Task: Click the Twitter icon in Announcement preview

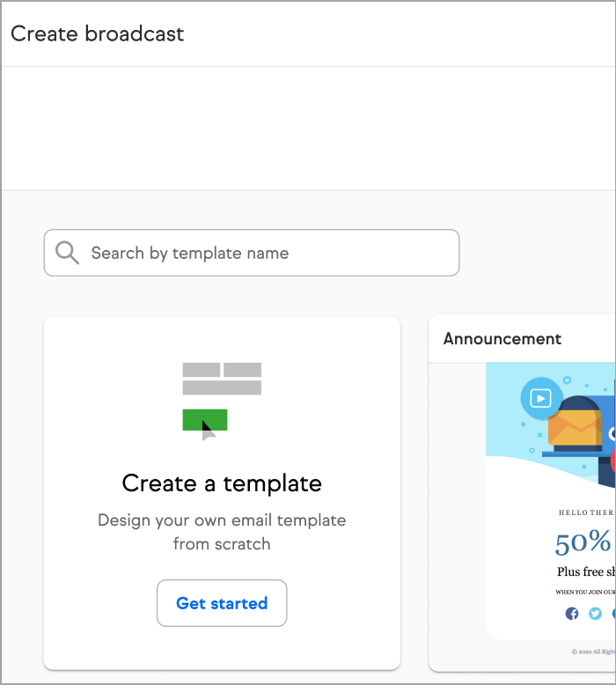Action: [595, 614]
